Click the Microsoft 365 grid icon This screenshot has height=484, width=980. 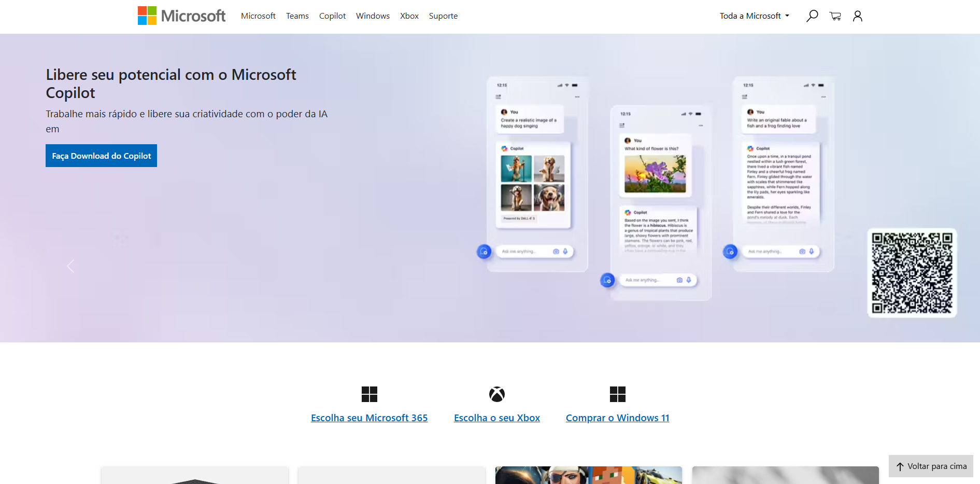(x=369, y=394)
